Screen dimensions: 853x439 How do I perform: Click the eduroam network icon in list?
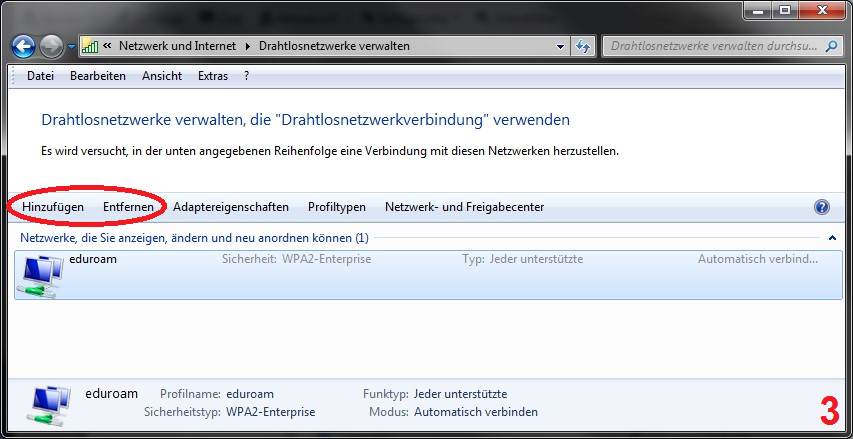[40, 275]
